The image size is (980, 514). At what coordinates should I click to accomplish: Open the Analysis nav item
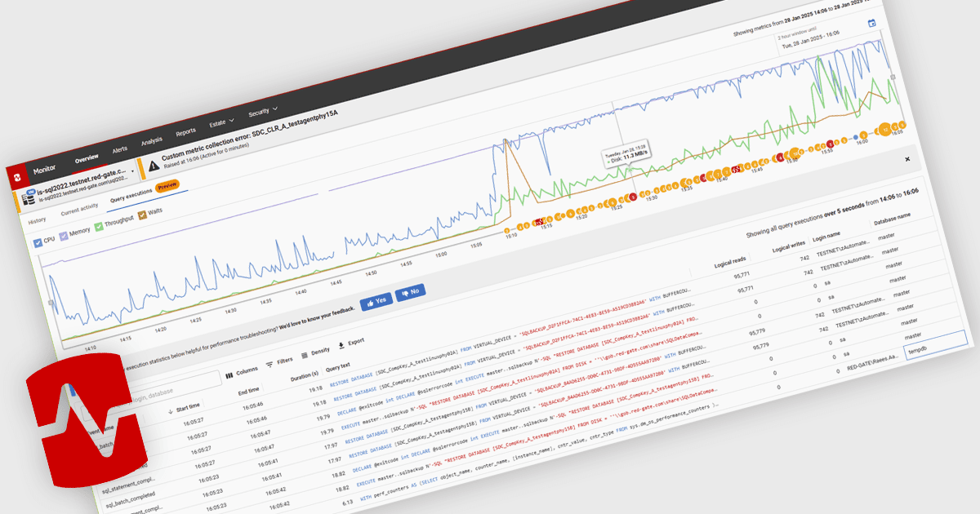tap(151, 141)
